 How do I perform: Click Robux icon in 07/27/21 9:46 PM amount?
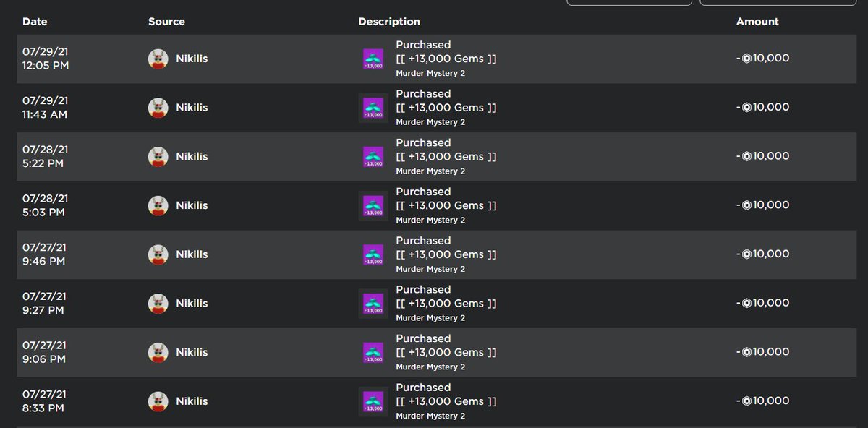[x=747, y=254]
